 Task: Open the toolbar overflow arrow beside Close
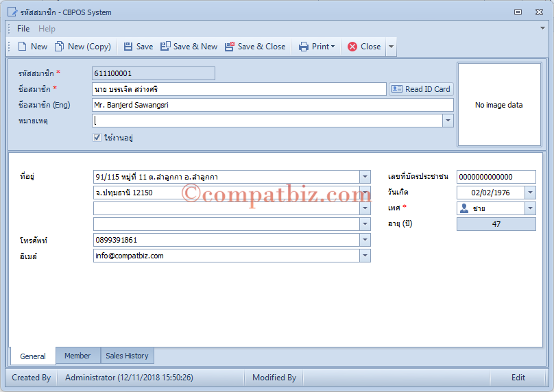tap(391, 47)
